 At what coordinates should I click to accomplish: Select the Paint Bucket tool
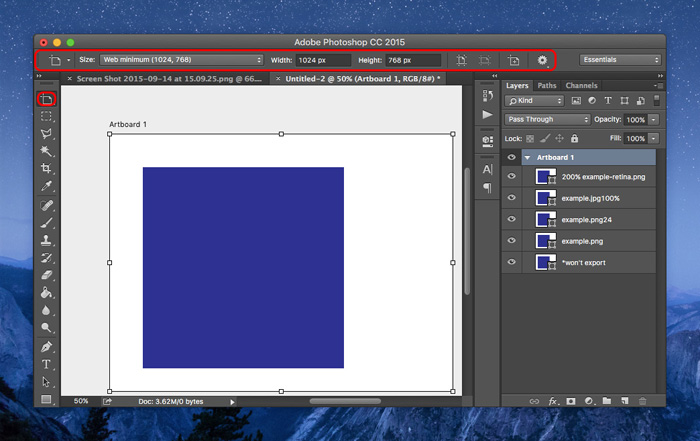point(46,293)
